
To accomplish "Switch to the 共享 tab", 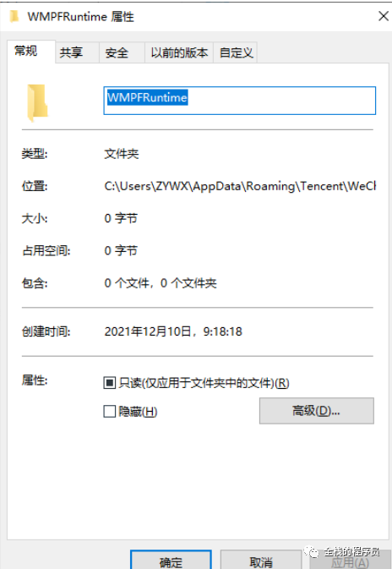I will click(x=72, y=52).
